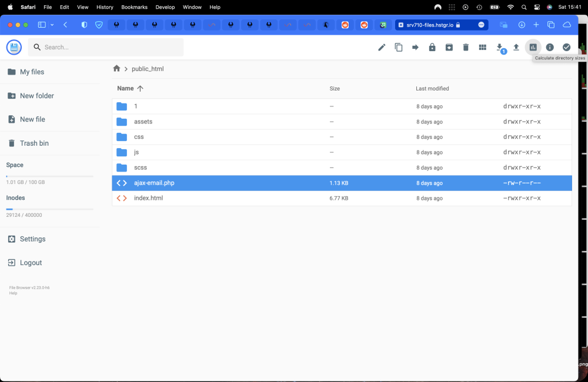This screenshot has width=588, height=382.
Task: Select the ajax-email.php file
Action: tap(342, 183)
